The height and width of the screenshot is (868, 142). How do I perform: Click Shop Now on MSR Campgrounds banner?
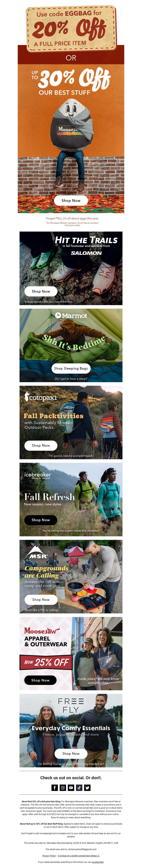pyautogui.click(x=41, y=599)
